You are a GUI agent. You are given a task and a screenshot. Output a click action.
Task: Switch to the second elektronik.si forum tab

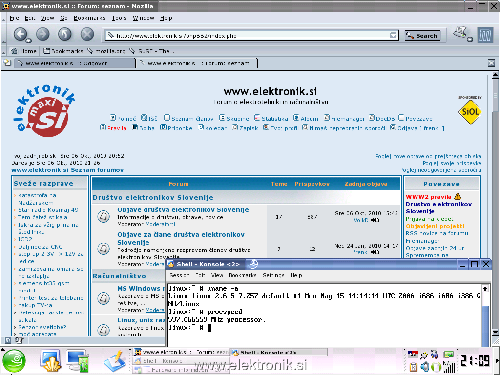(x=197, y=63)
